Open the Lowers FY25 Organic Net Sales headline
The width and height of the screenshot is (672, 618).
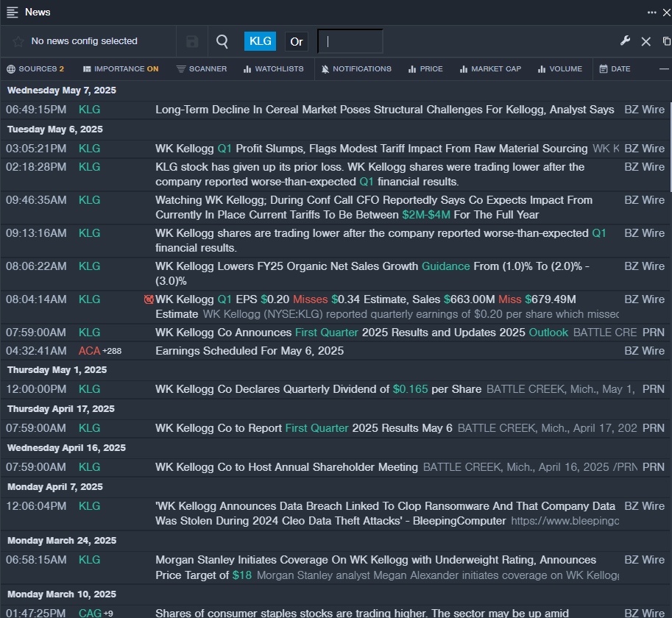click(372, 274)
